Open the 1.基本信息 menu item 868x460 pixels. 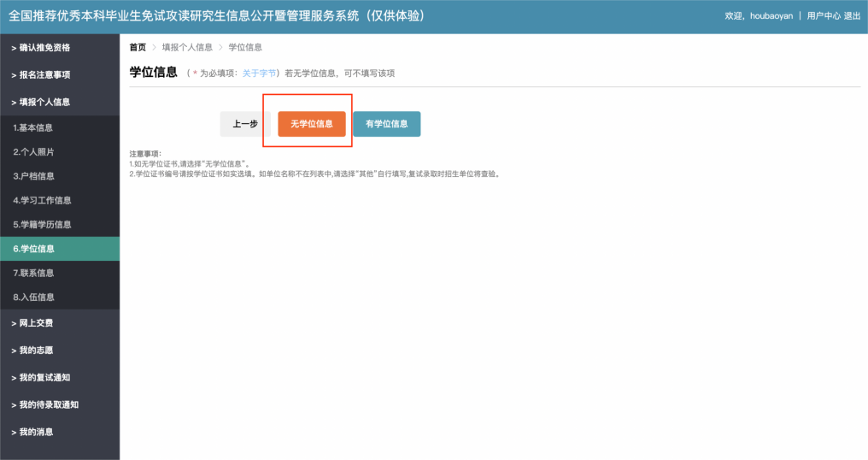coord(59,127)
